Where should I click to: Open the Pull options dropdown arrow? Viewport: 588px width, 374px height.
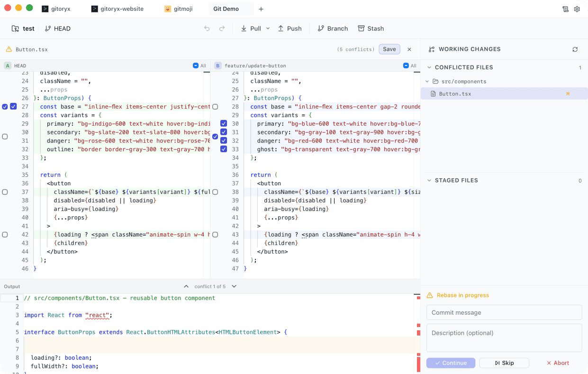click(x=268, y=28)
